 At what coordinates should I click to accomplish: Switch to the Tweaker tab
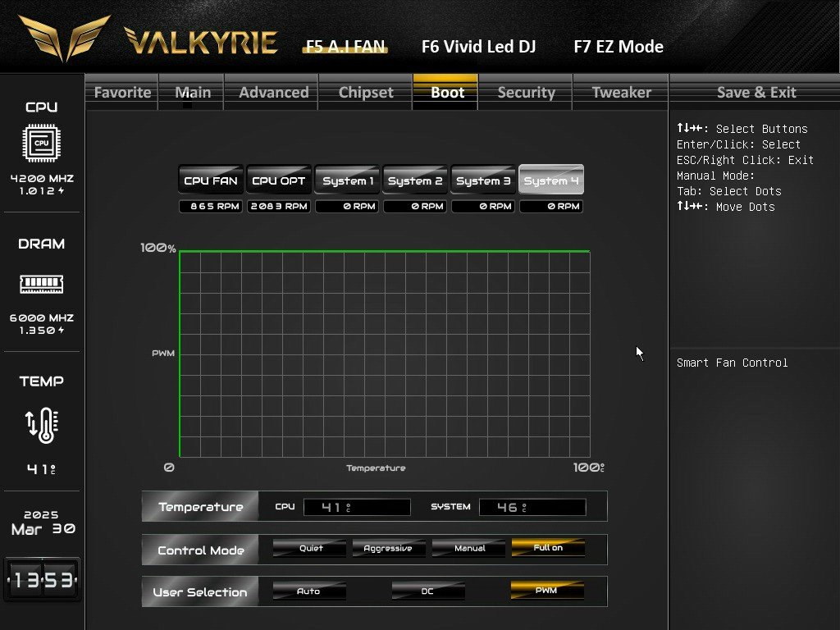coord(621,93)
